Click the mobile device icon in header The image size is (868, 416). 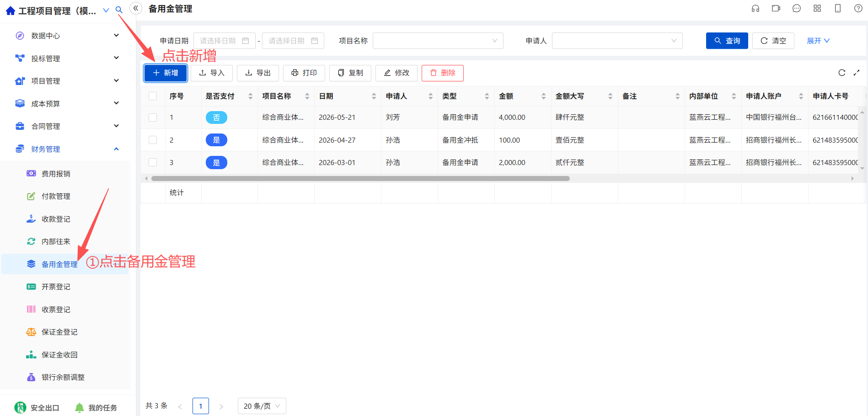838,8
